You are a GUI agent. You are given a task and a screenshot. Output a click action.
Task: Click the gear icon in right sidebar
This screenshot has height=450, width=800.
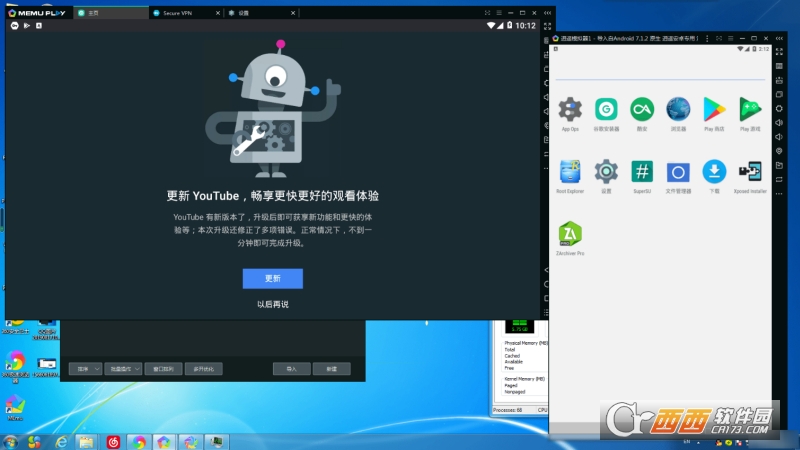coord(779,109)
